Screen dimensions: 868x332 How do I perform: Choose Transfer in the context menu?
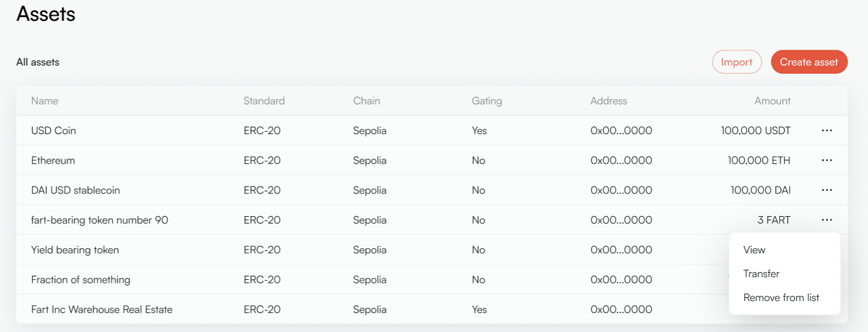tap(761, 274)
